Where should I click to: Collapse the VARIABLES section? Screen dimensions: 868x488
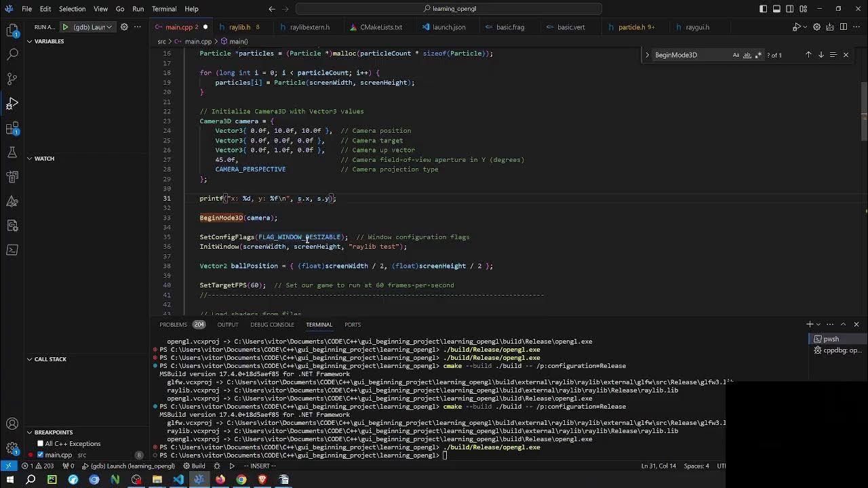(87, 41)
